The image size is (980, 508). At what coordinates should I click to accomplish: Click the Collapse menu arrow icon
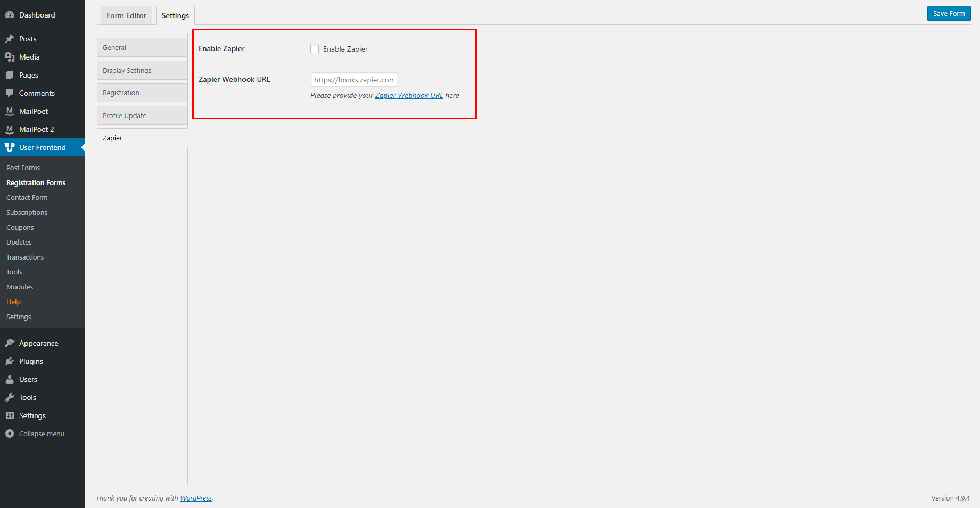(10, 434)
